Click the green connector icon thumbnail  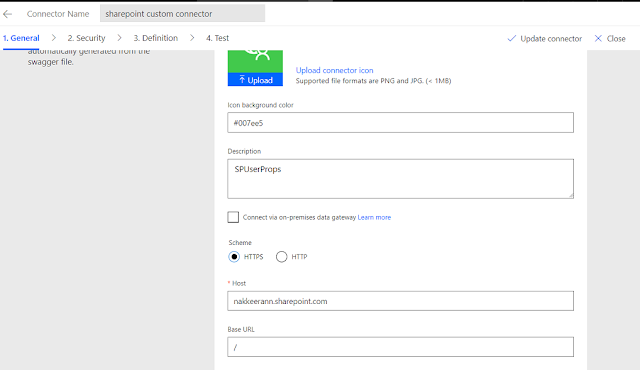click(x=255, y=61)
